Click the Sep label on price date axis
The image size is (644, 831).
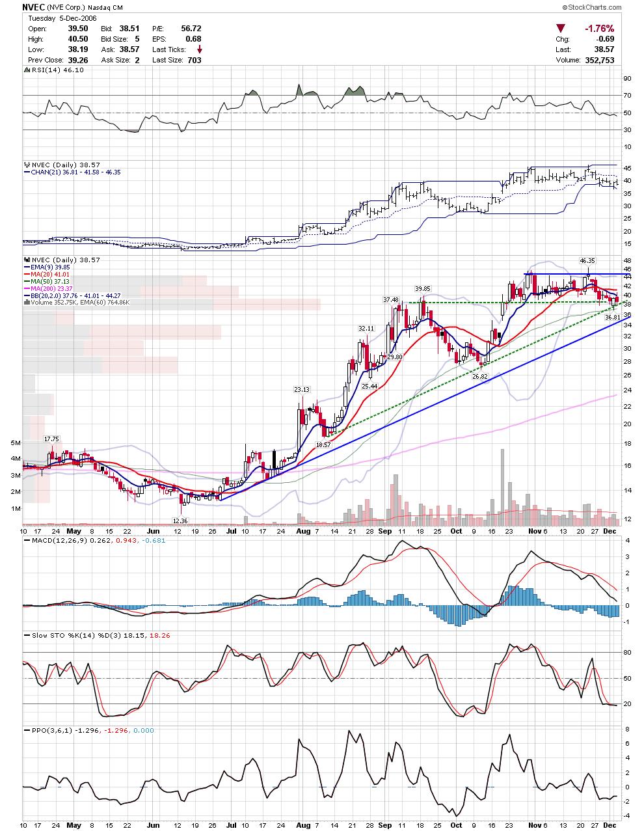(384, 532)
